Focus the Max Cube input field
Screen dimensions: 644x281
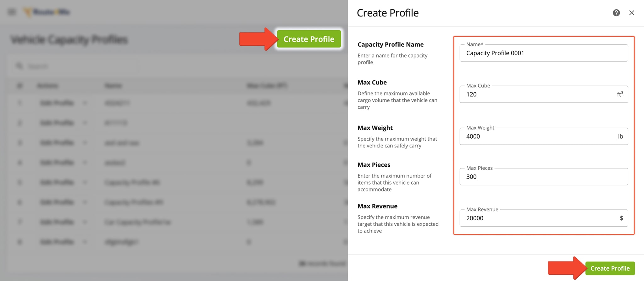click(538, 94)
